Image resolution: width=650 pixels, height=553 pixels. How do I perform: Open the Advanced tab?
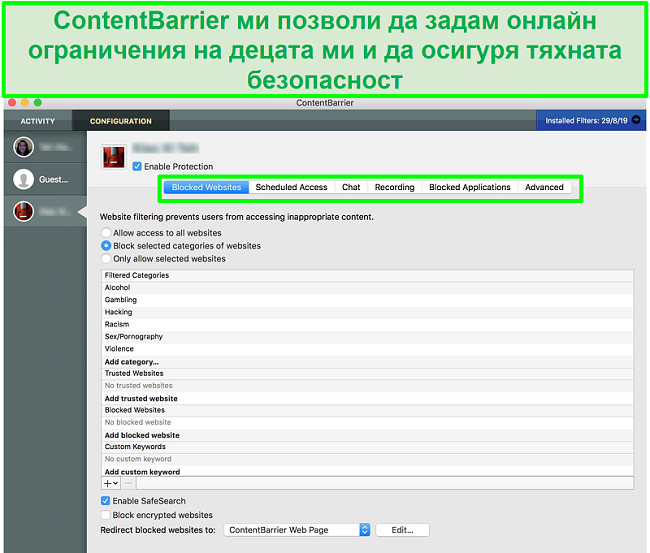544,187
